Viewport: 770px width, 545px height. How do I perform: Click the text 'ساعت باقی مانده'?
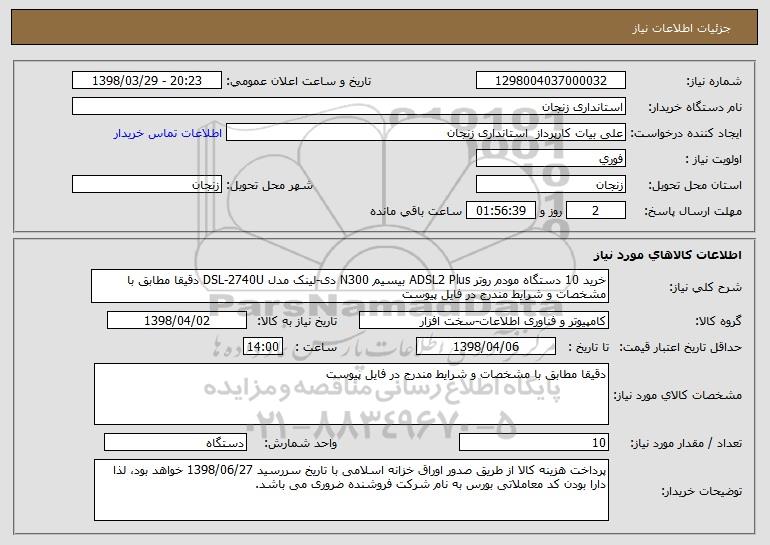(x=416, y=211)
